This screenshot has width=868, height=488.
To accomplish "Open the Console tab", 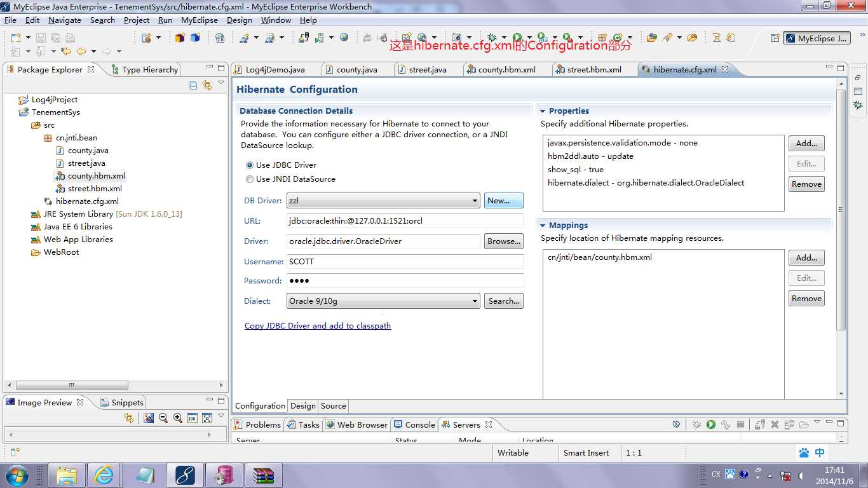I will pyautogui.click(x=414, y=424).
